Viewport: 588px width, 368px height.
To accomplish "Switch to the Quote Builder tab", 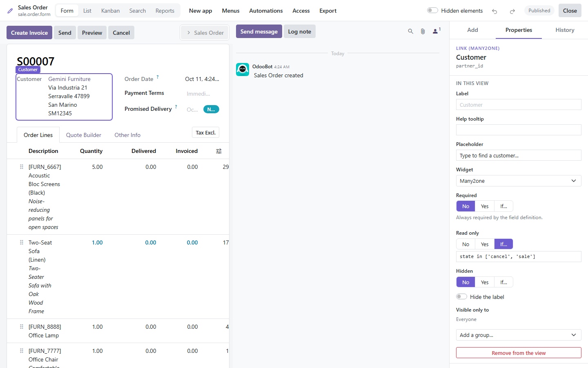I will pyautogui.click(x=84, y=135).
